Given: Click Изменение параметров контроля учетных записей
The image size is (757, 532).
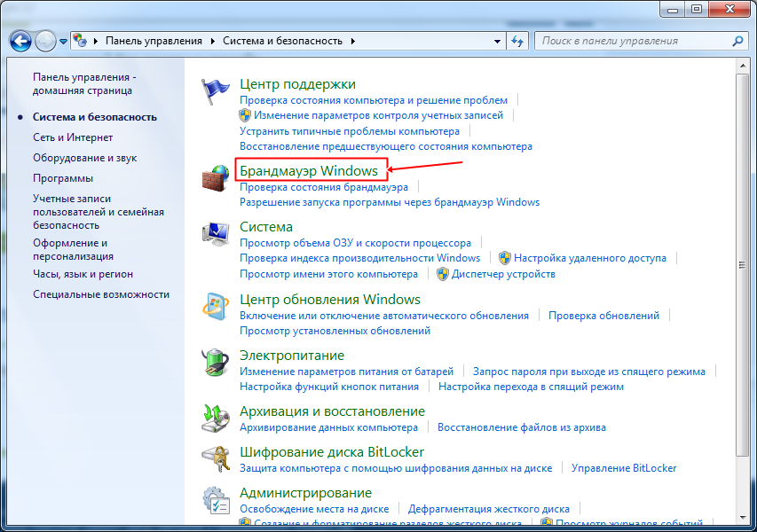Looking at the screenshot, I should point(378,115).
